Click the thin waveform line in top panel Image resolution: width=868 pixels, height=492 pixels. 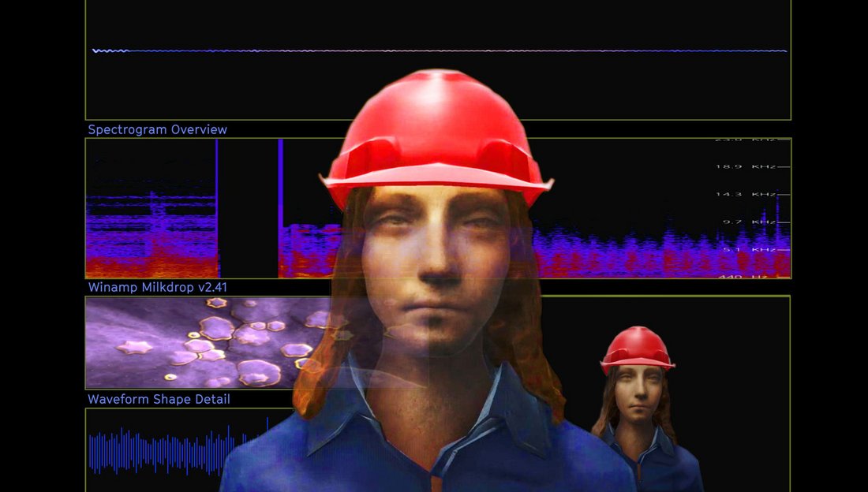(439, 51)
